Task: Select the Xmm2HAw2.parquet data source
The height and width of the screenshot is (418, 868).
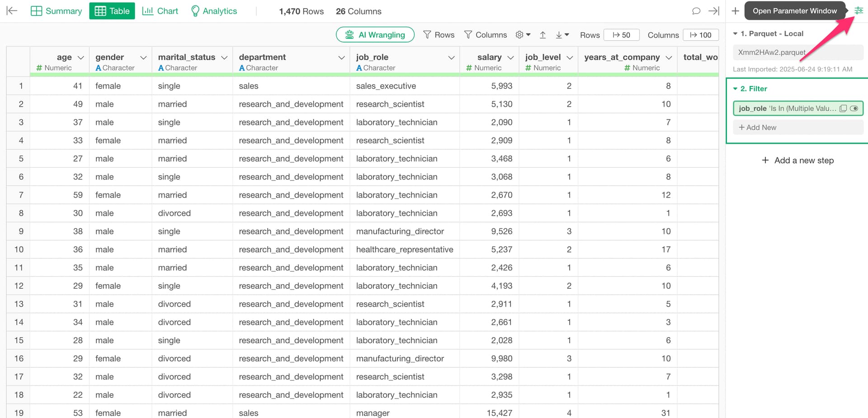Action: click(x=798, y=52)
